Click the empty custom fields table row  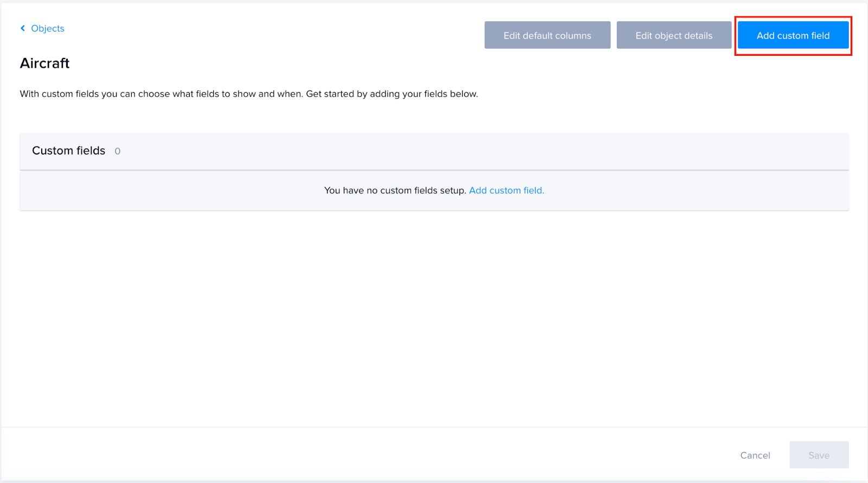[434, 191]
